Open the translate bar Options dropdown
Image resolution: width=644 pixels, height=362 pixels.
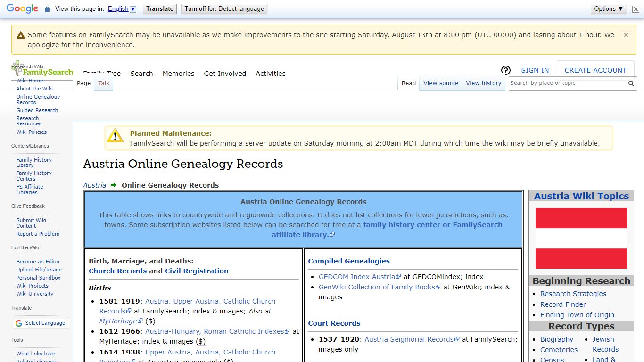tap(609, 9)
